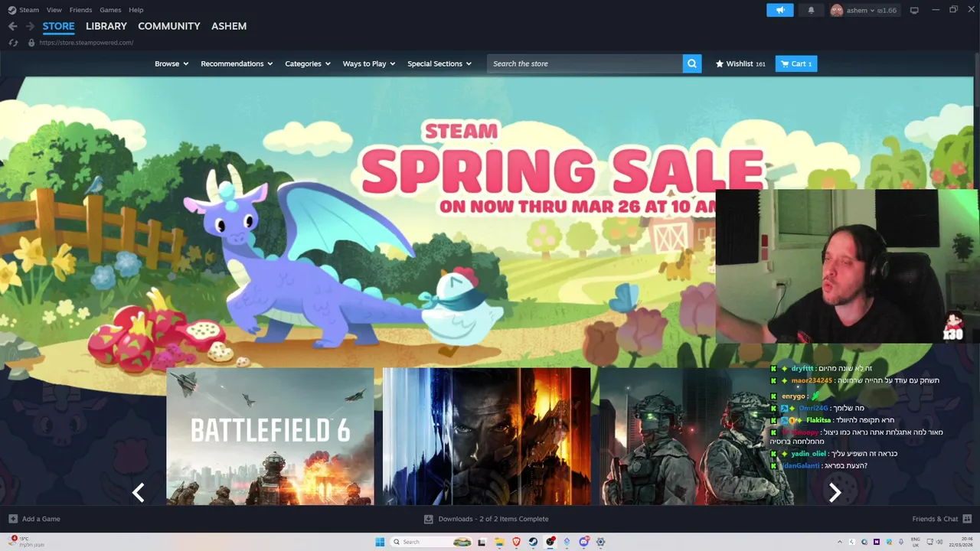Reload the store page
This screenshot has height=551, width=980.
[12, 42]
